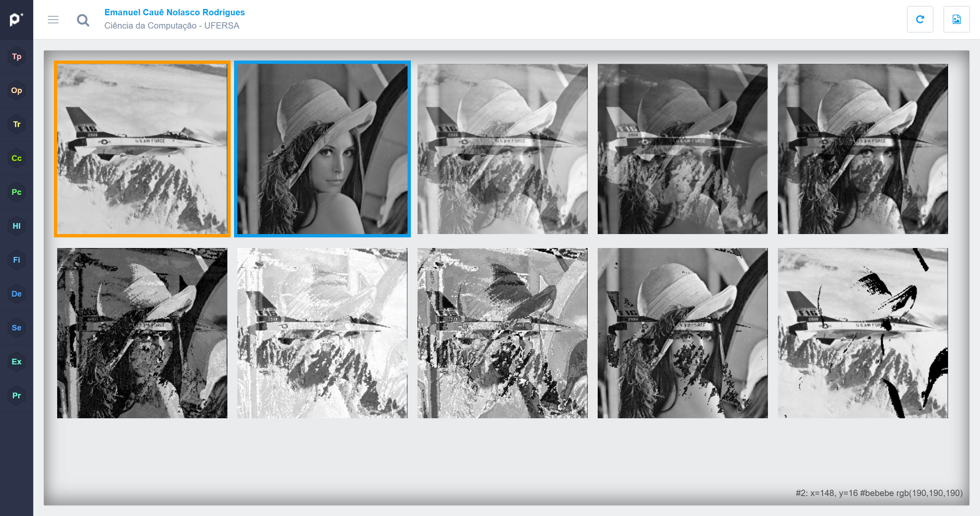Select the orange-framed F16 jet image
This screenshot has width=980, height=516.
[142, 149]
